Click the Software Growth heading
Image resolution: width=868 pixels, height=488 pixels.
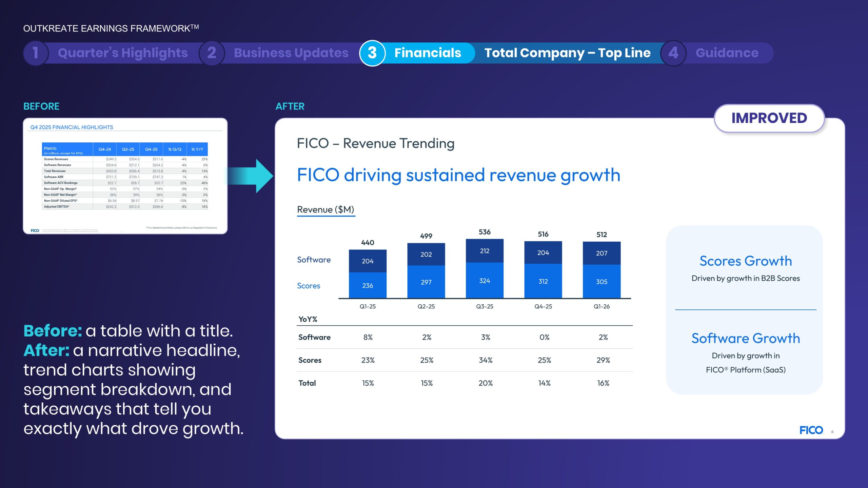pyautogui.click(x=746, y=338)
